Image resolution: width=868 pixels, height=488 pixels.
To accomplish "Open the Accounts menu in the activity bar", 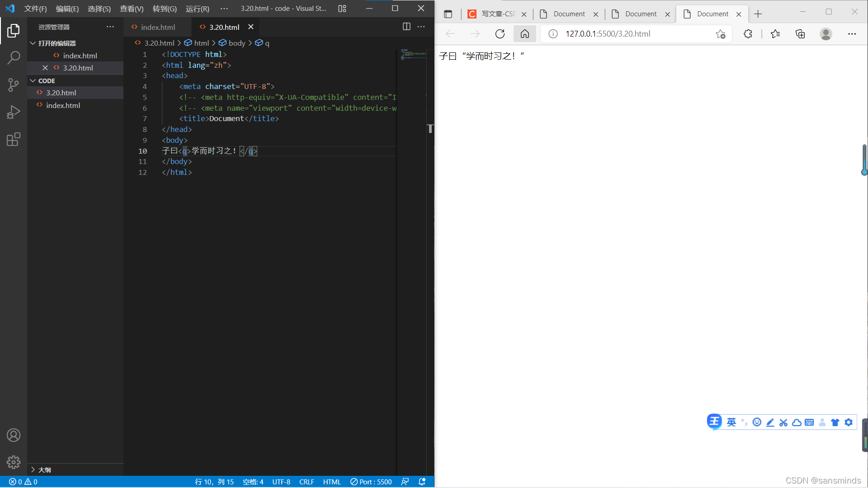I will coord(14,435).
